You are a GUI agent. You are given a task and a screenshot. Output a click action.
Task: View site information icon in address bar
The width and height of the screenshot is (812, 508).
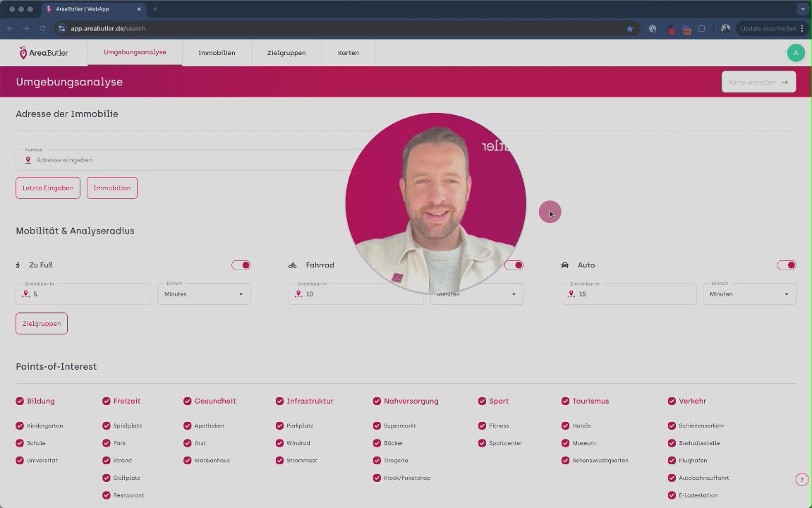tap(61, 28)
